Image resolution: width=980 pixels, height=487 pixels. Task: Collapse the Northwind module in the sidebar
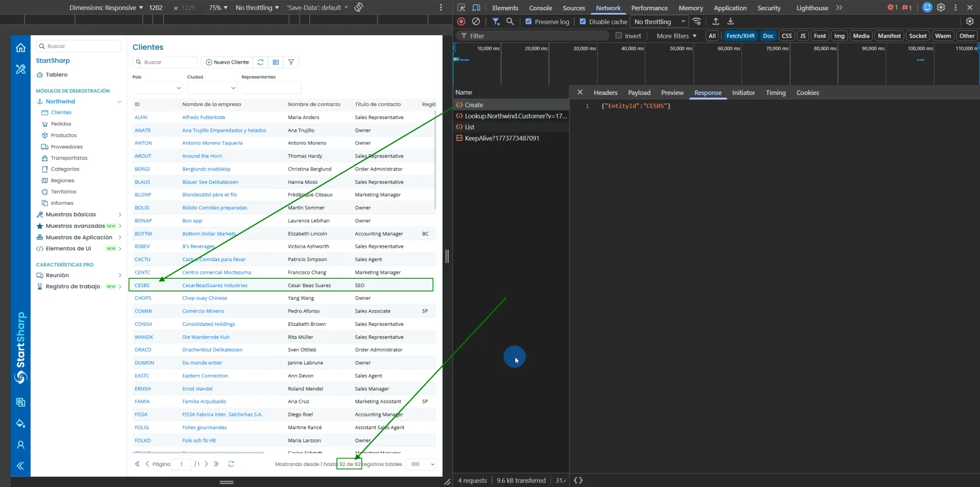[119, 101]
